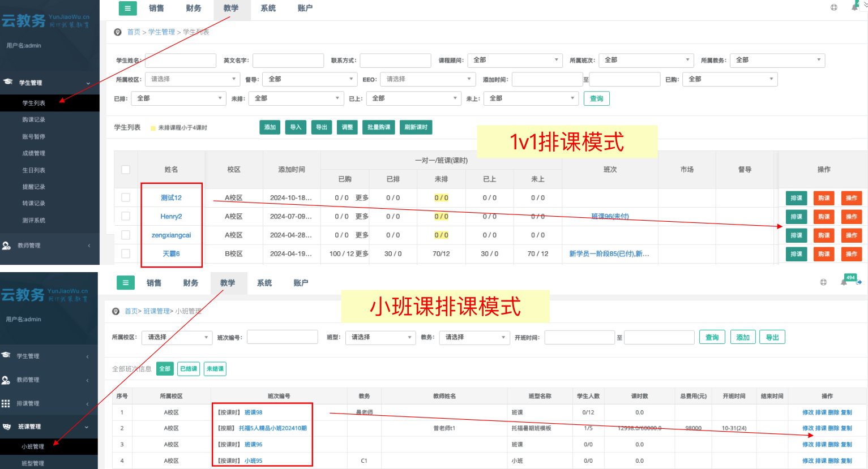
Task: Click 首页 in the 学生列表 breadcrumb
Action: (134, 32)
